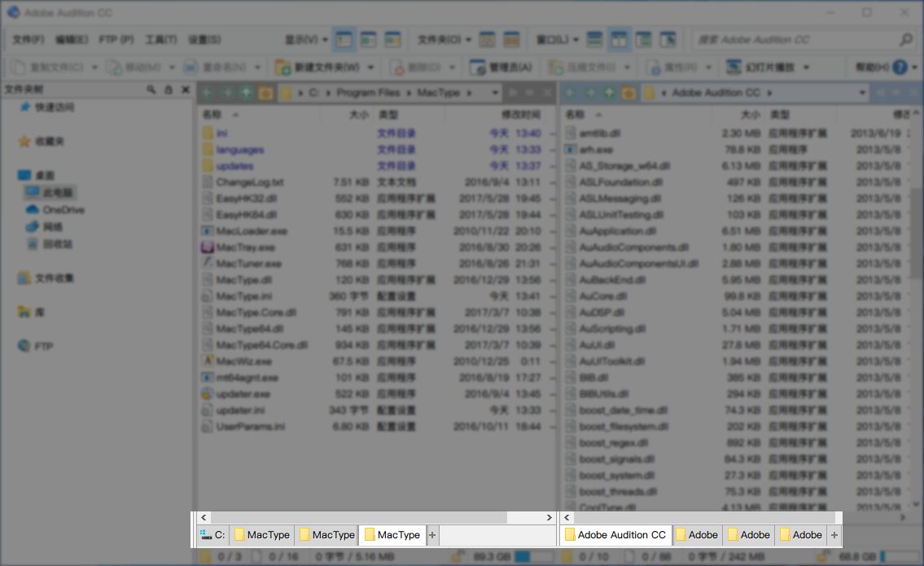
Task: Open the 帮助(H) help button
Action: pyautogui.click(x=882, y=68)
